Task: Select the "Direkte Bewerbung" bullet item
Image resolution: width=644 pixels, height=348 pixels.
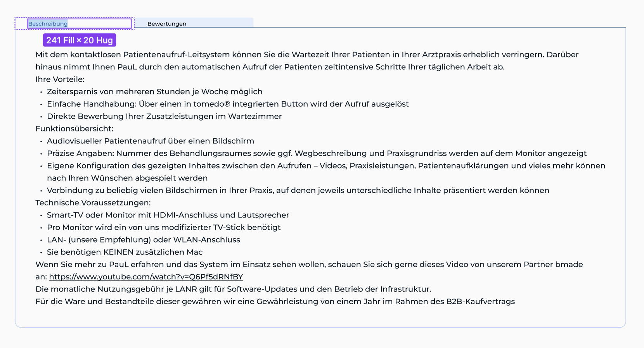Action: [164, 116]
